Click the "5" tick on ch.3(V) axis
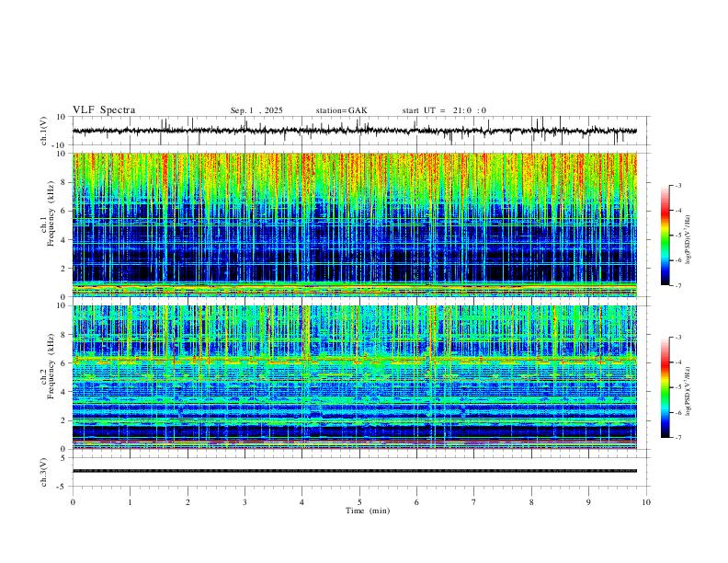Screen dimensions: 728x563 [x=64, y=458]
